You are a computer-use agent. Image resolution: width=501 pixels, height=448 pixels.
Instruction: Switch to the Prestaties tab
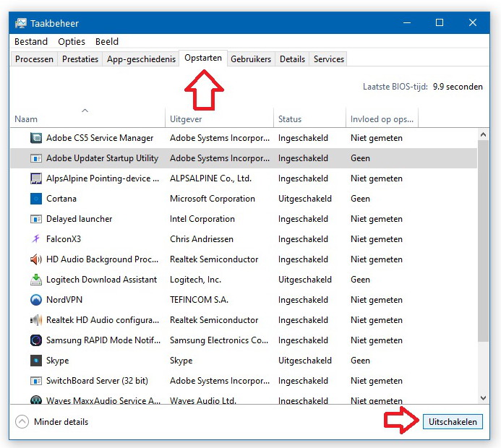coord(80,59)
